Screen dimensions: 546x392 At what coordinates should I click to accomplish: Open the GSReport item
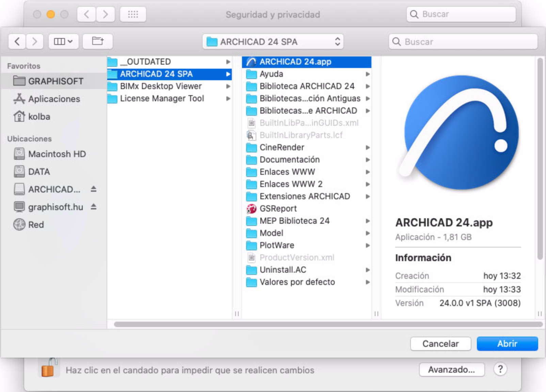(278, 208)
